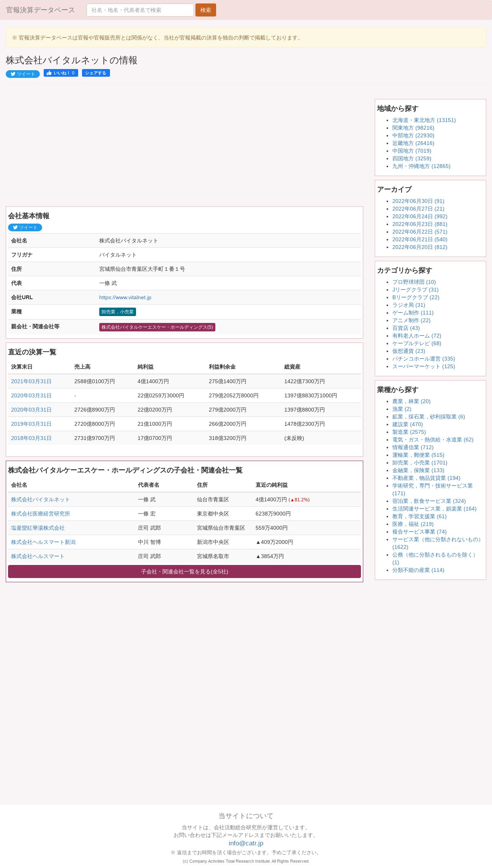Open the https://www.vitalnet.jp link
The height and width of the screenshot is (868, 492).
click(125, 297)
